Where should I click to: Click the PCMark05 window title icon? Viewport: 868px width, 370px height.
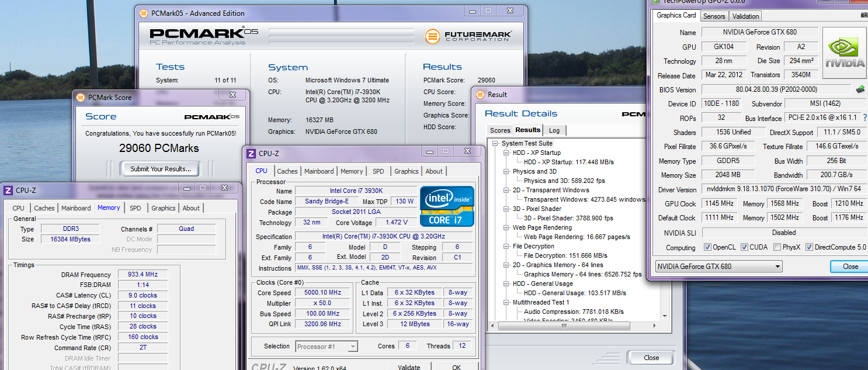click(143, 13)
